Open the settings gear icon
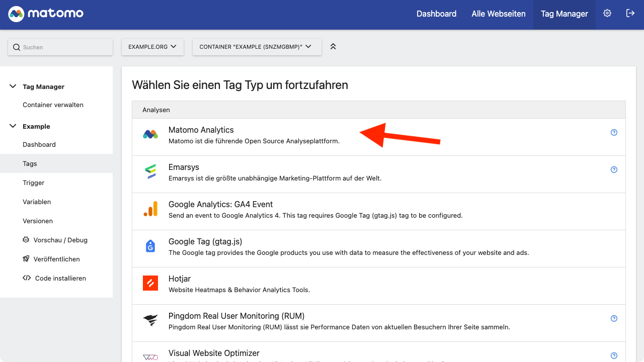Image resolution: width=644 pixels, height=362 pixels. pos(607,14)
